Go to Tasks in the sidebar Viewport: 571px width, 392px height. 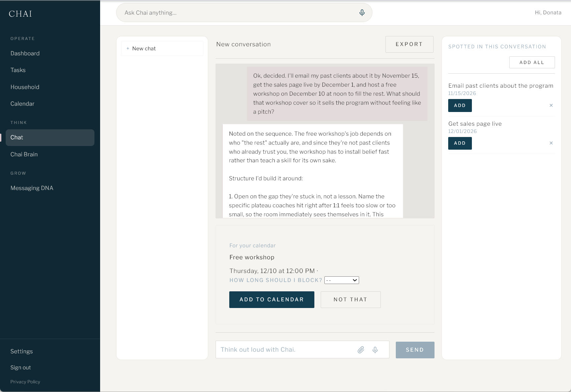pyautogui.click(x=18, y=70)
